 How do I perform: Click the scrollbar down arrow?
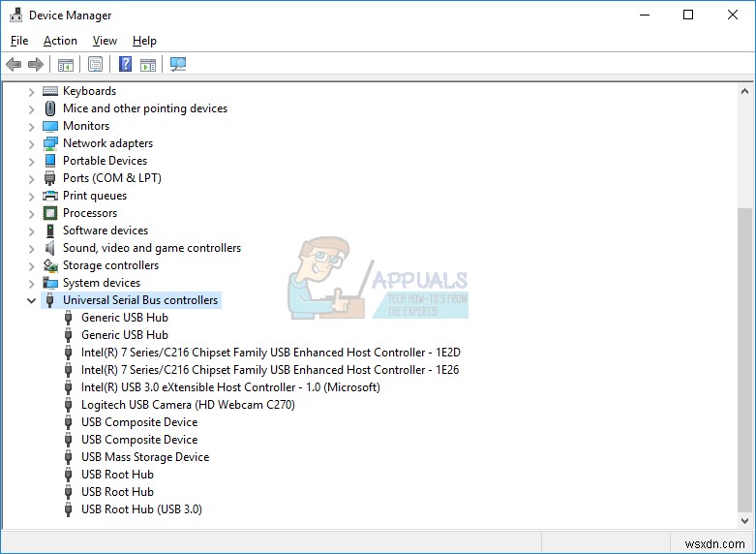[x=744, y=521]
